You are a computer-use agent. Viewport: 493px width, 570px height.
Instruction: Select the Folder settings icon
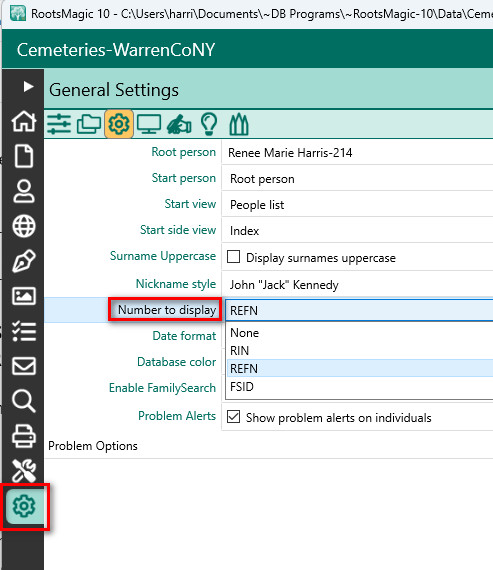pyautogui.click(x=89, y=124)
